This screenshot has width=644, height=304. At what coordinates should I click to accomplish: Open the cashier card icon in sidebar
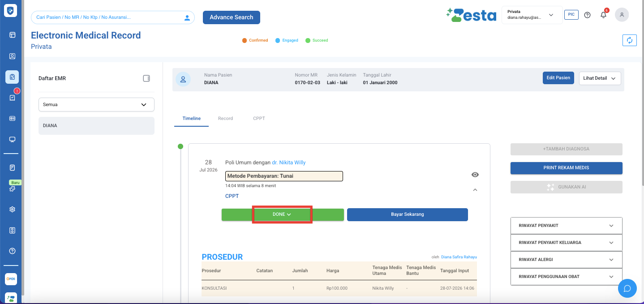[x=12, y=119]
